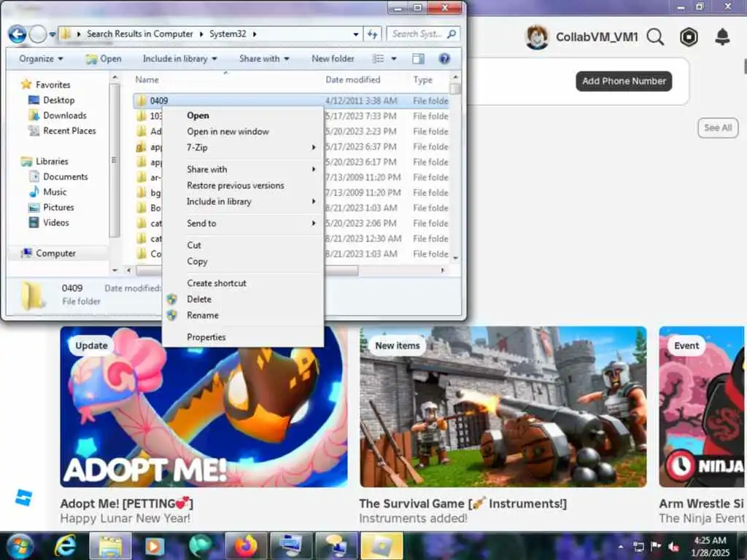Click the change view icon in Explorer toolbar
Viewport: 747px width, 560px height.
[379, 58]
